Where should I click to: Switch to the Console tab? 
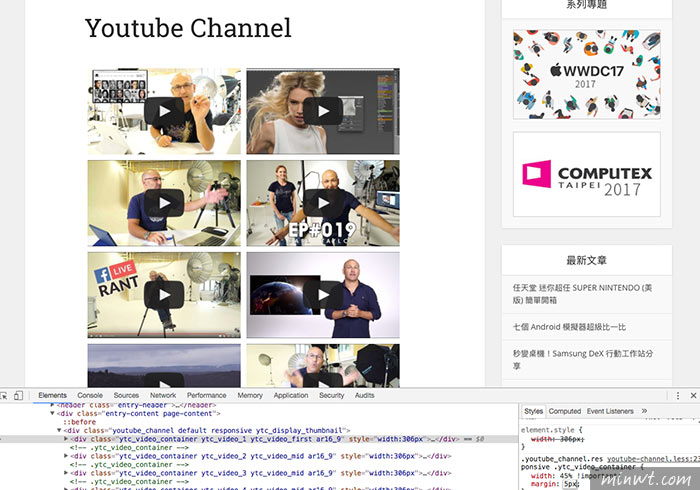click(x=90, y=395)
